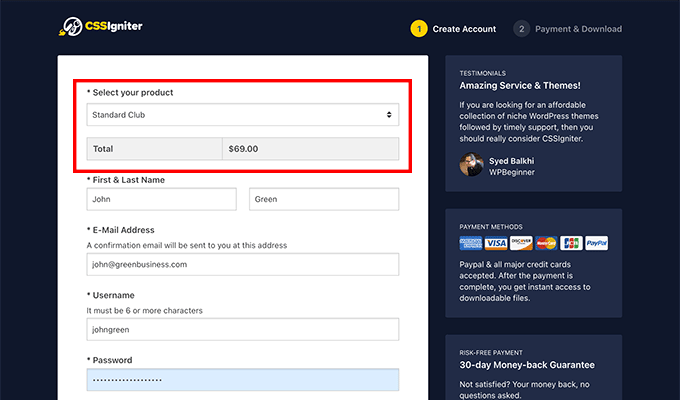Click the 30-day Money-back Guarantee heading
The image size is (680, 400).
[x=526, y=364]
